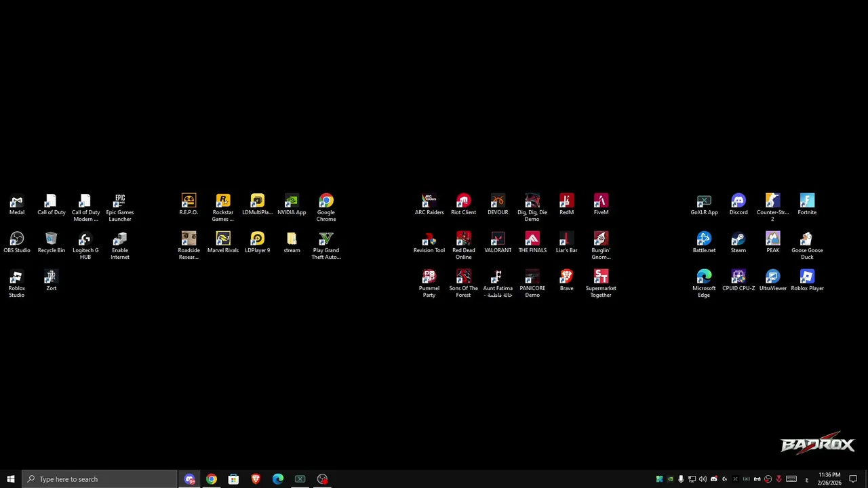This screenshot has width=868, height=488.
Task: Open Microsoft Store from the taskbar
Action: [x=233, y=479]
